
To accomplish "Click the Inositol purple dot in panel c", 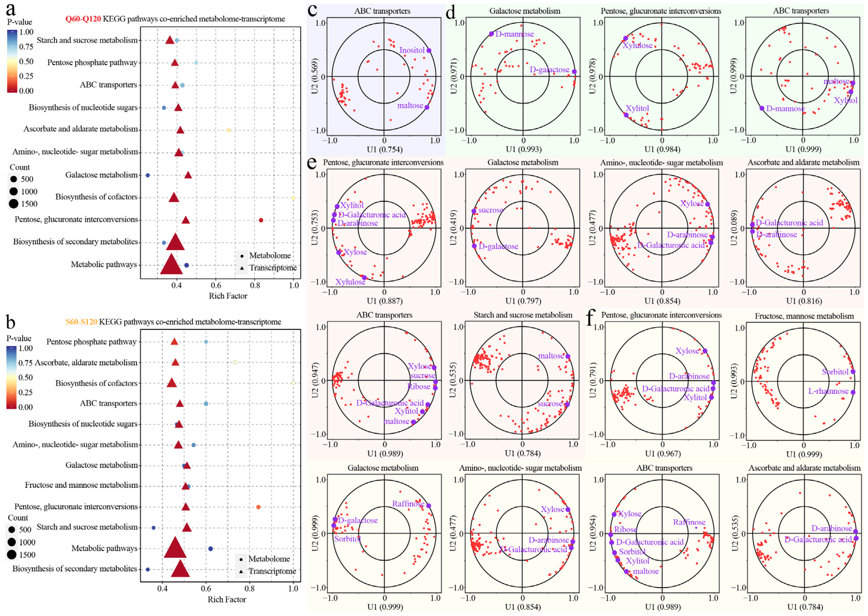I will click(x=429, y=50).
